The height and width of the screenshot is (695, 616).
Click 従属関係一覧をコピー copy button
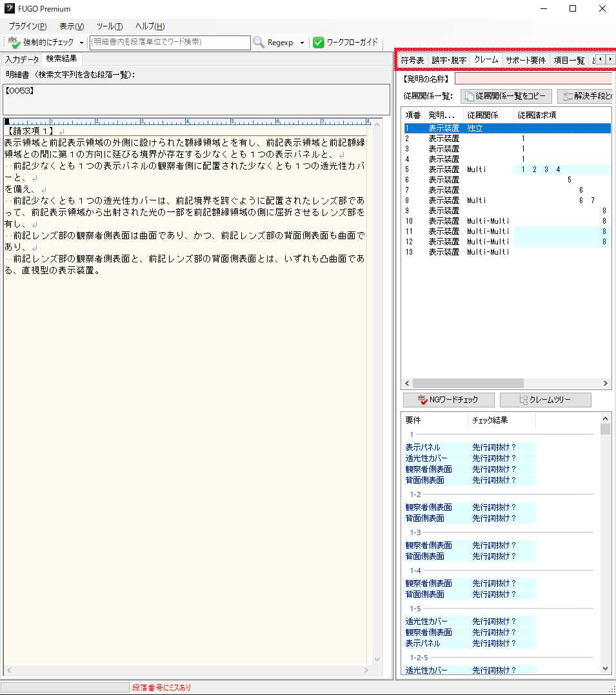coord(506,96)
